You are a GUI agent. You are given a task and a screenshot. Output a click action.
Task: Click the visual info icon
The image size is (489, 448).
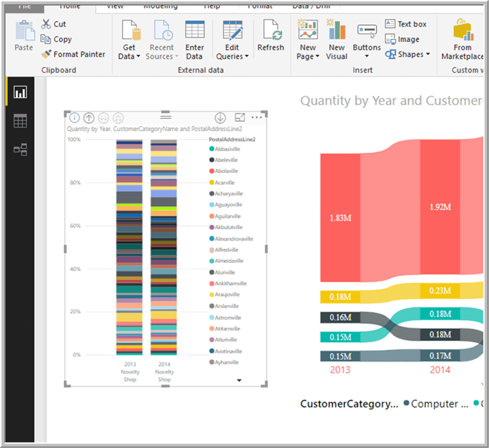(74, 117)
